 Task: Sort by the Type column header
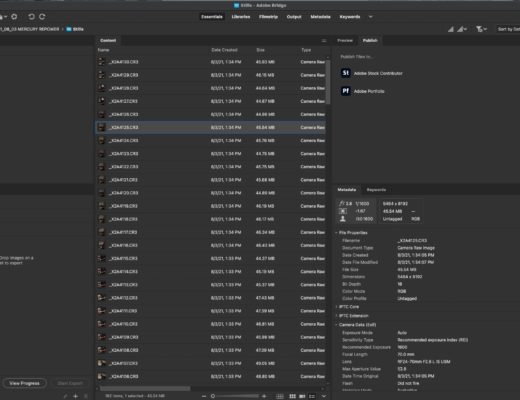click(x=306, y=50)
